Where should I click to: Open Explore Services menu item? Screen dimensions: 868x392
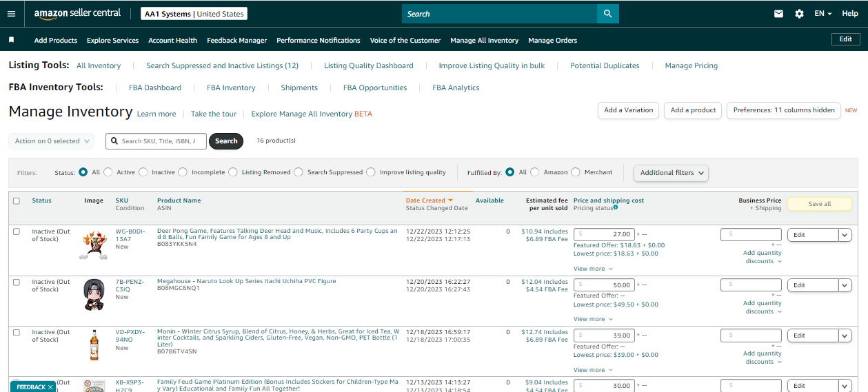pos(113,41)
